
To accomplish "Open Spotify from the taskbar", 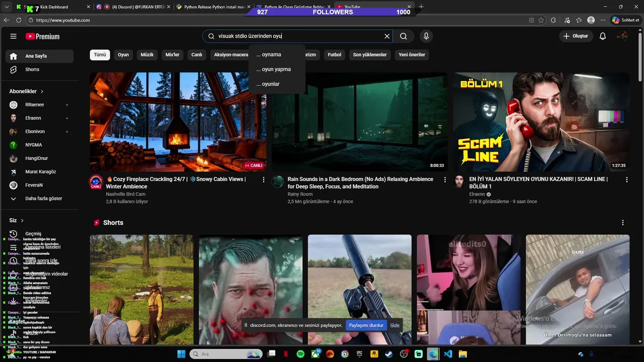I will (300, 354).
